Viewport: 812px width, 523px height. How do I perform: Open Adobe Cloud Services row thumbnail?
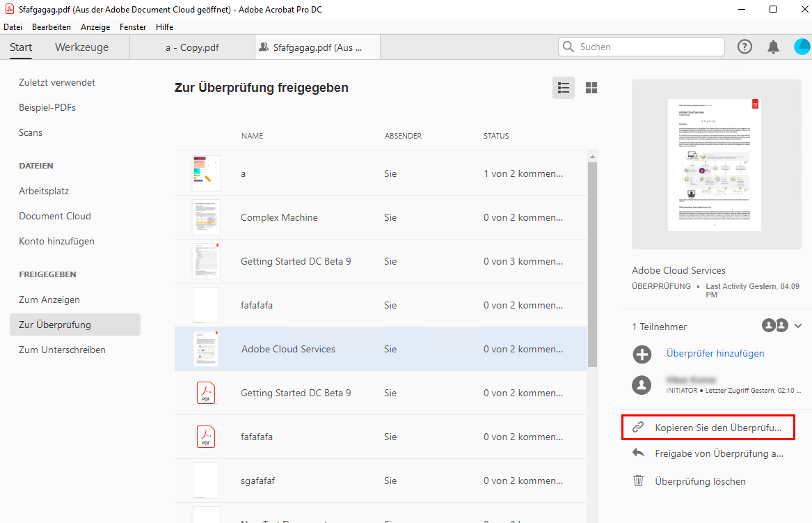(205, 349)
